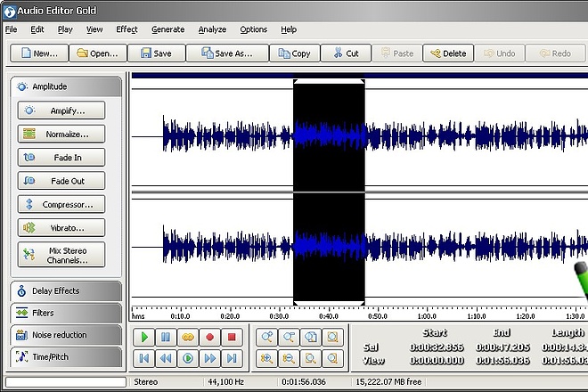
Task: Open the File menu
Action: tap(12, 29)
